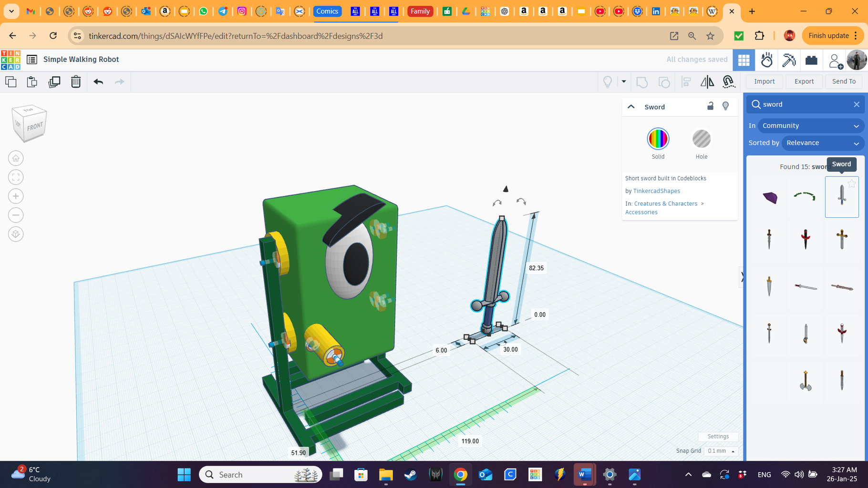The width and height of the screenshot is (868, 488).
Task: Open Steam from the Windows taskbar
Action: pos(411,475)
